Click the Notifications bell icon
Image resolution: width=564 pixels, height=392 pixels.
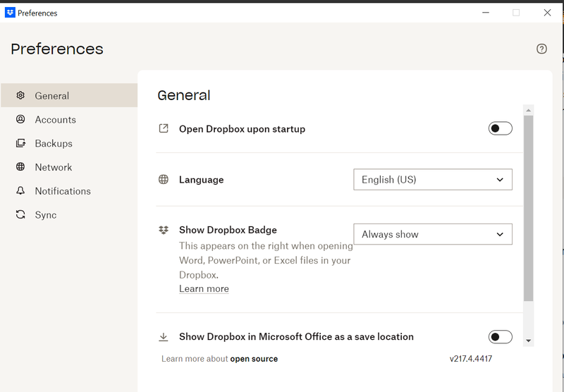[x=20, y=191]
